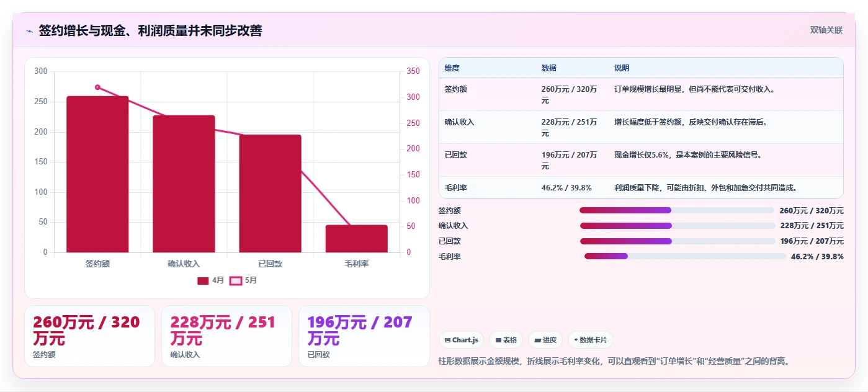Screen dimensions: 868x392
Task: Click the 进度 chip
Action: coord(545,340)
